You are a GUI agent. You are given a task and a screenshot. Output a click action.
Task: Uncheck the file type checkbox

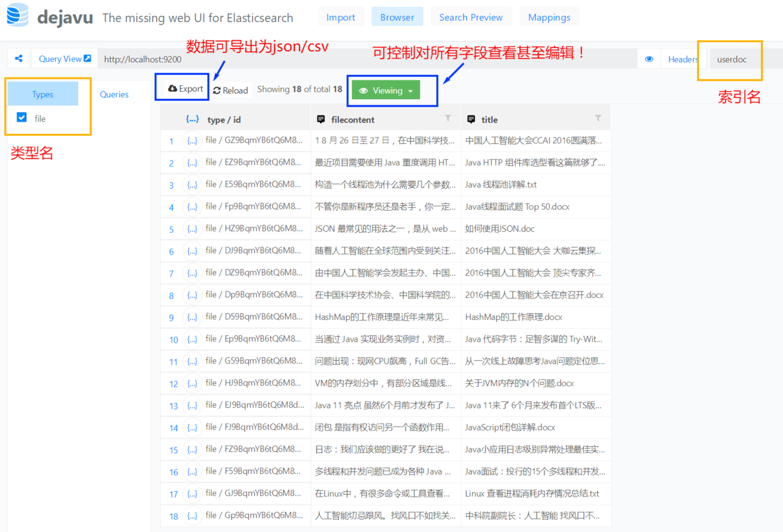click(x=21, y=118)
